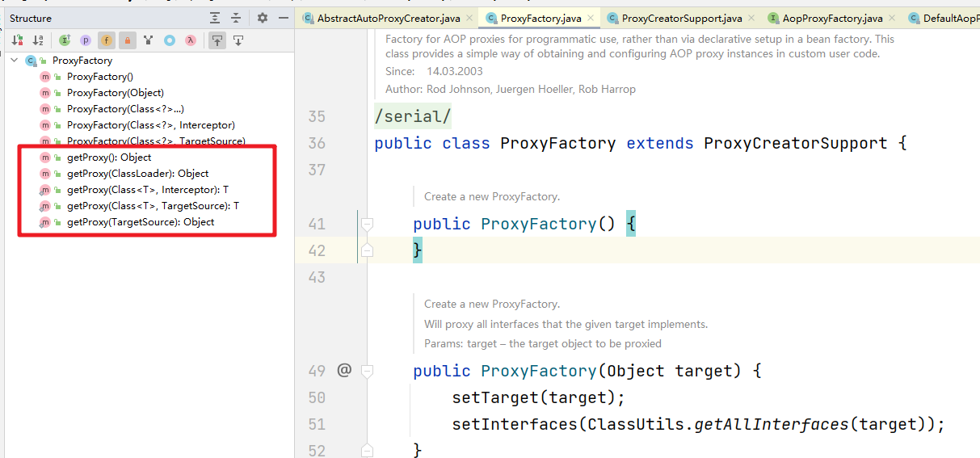The image size is (980, 458).
Task: Click line number 50 in gutter
Action: click(x=317, y=397)
